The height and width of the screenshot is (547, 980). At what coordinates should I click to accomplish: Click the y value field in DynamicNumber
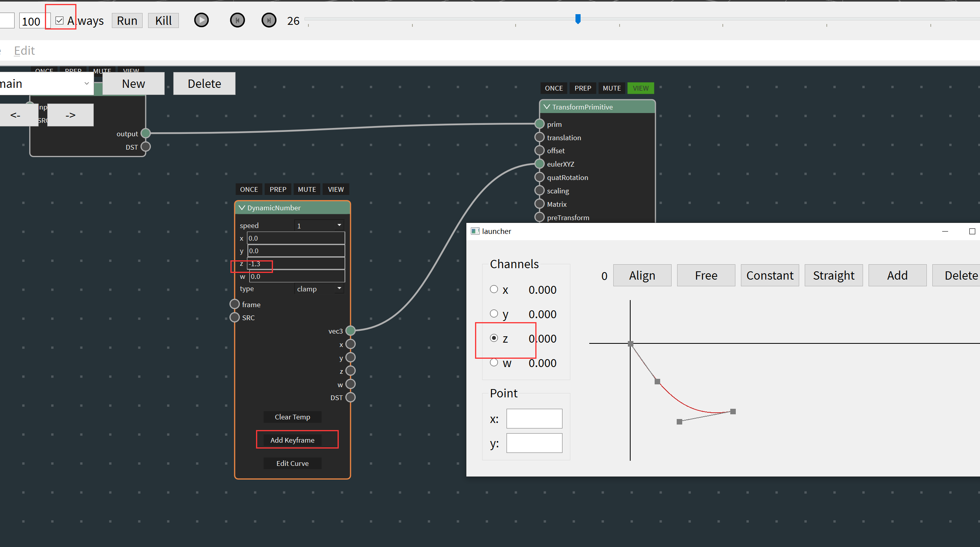(296, 250)
